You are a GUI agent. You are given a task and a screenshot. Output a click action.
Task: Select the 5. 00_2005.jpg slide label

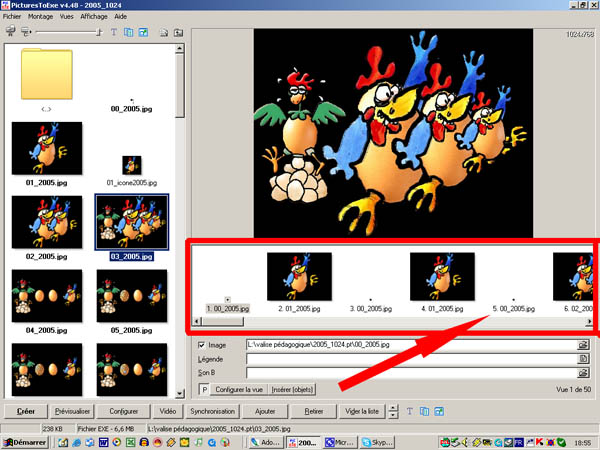click(514, 308)
